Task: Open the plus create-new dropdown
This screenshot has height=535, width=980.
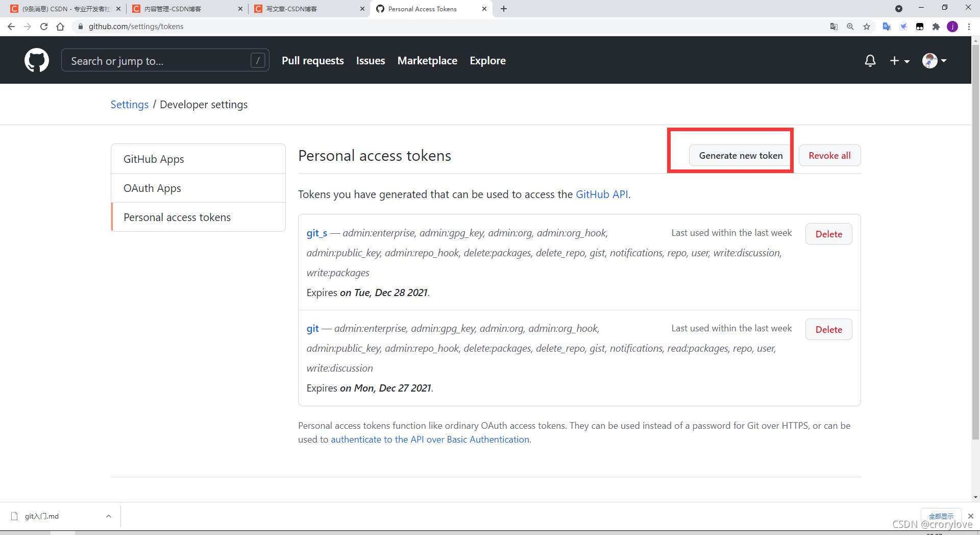Action: click(x=899, y=61)
